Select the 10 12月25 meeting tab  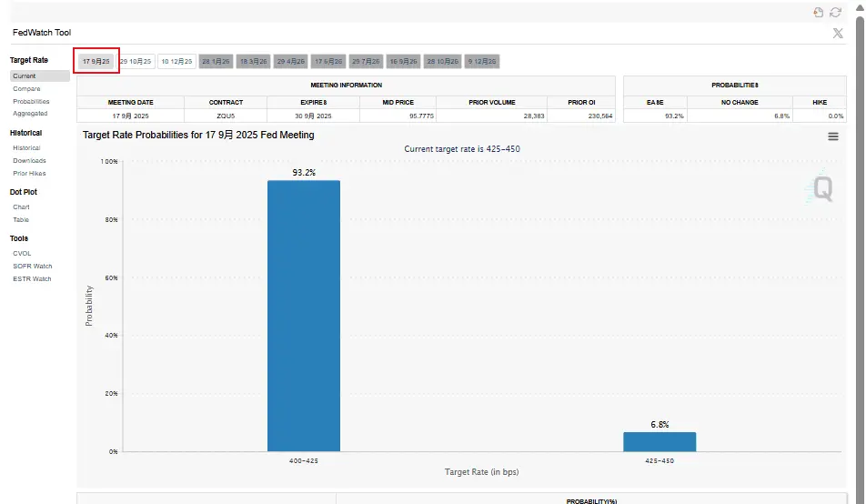pos(176,61)
